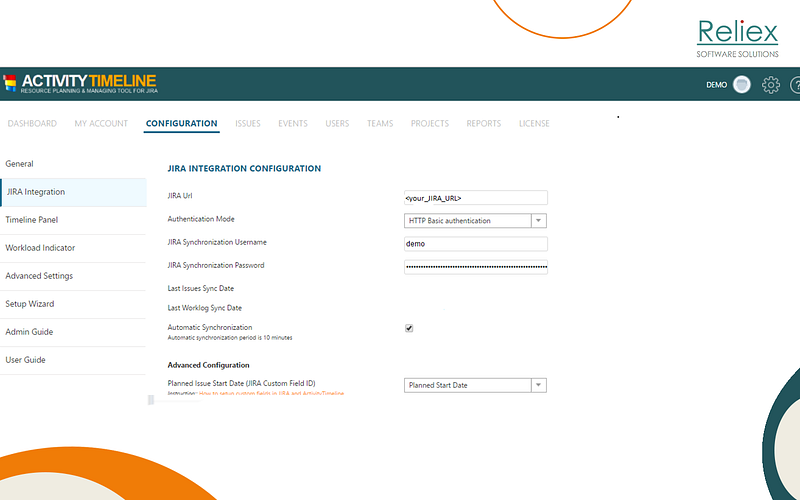Open Timeline Panel settings
The height and width of the screenshot is (500, 800).
(73, 220)
